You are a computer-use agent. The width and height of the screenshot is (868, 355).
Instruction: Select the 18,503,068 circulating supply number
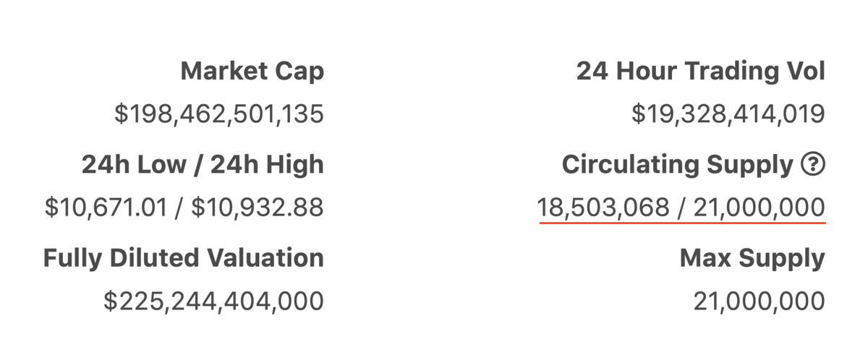coord(603,208)
